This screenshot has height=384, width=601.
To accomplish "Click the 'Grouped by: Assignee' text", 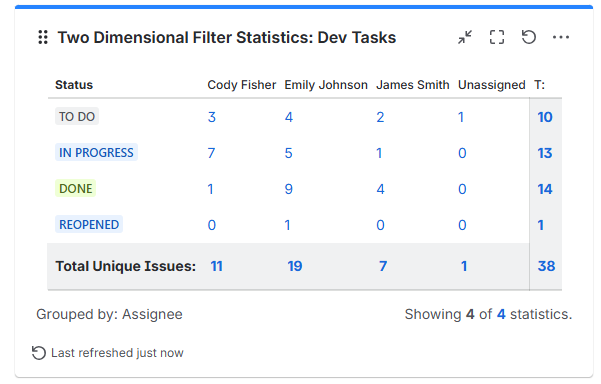I will [109, 314].
